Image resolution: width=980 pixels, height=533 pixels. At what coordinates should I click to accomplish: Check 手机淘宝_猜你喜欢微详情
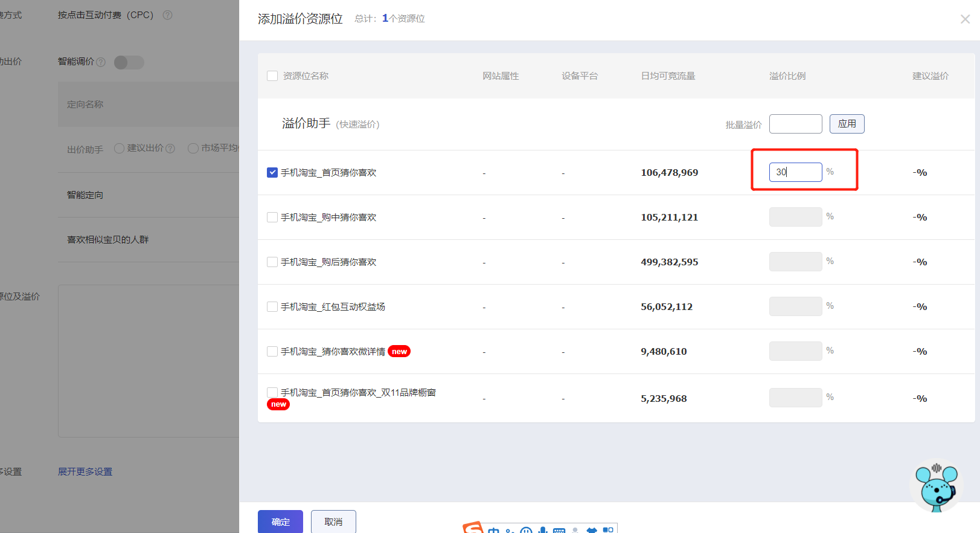pyautogui.click(x=272, y=351)
